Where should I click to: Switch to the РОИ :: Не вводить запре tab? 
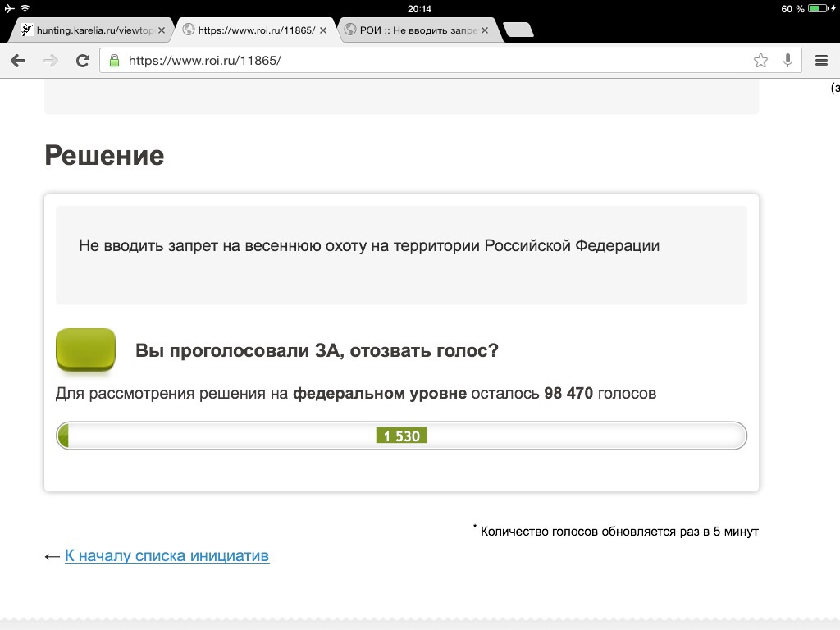coord(414,30)
